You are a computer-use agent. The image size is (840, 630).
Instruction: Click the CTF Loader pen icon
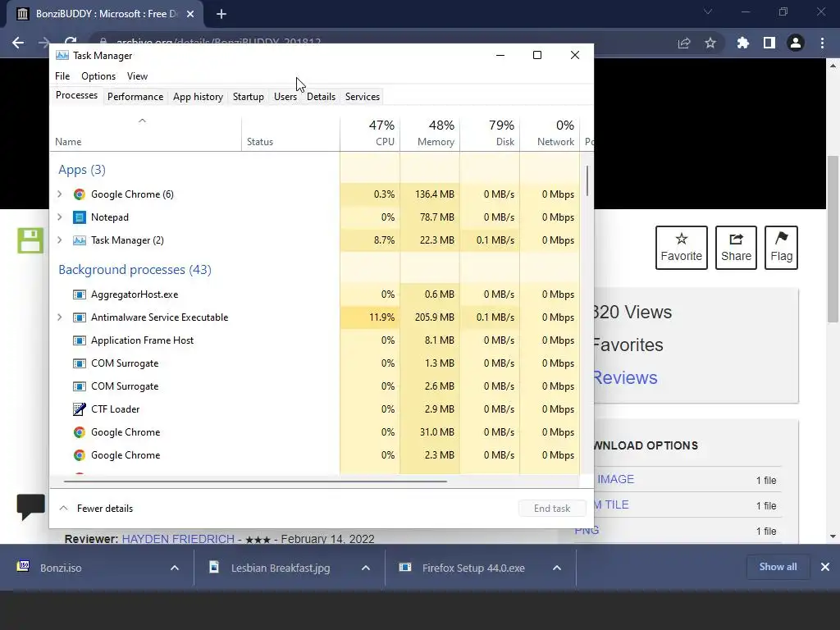80,409
